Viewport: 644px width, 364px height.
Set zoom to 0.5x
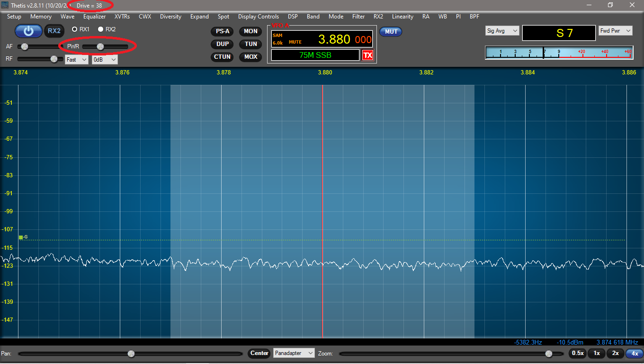click(578, 353)
